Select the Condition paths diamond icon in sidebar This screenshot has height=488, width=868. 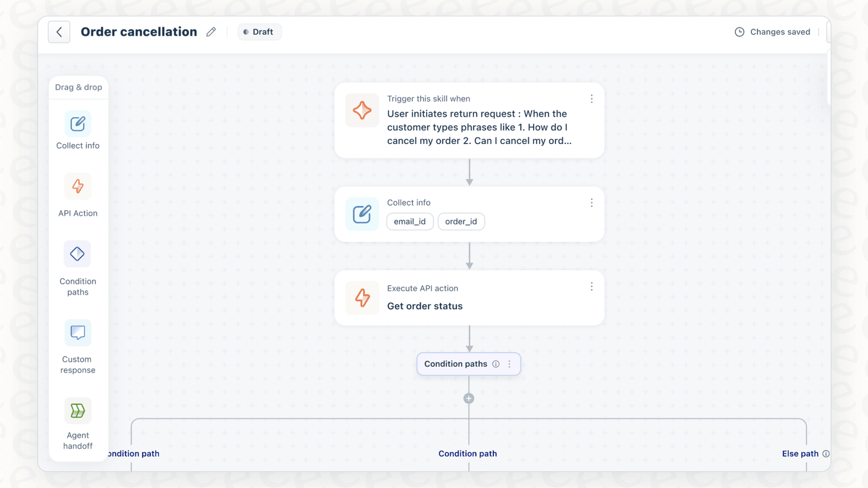(x=78, y=254)
